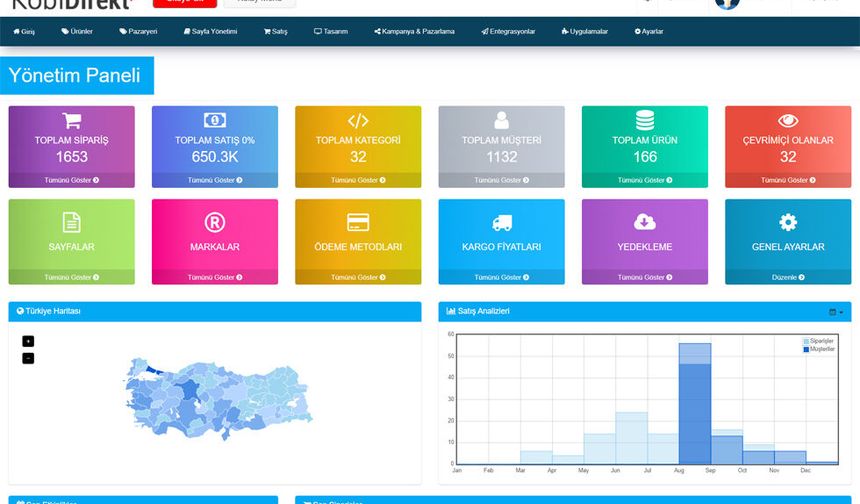Click Tümünü Göster on Yedekleme card
The width and height of the screenshot is (860, 504).
pos(645,277)
